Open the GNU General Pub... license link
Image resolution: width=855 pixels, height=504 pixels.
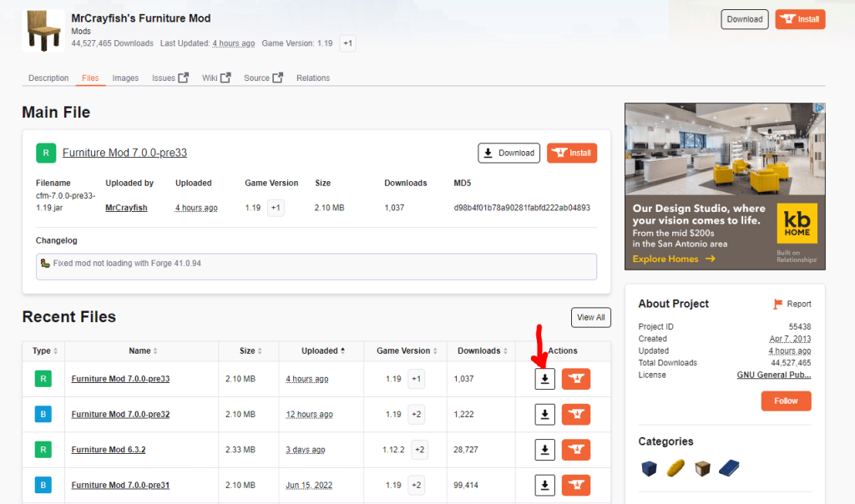774,375
